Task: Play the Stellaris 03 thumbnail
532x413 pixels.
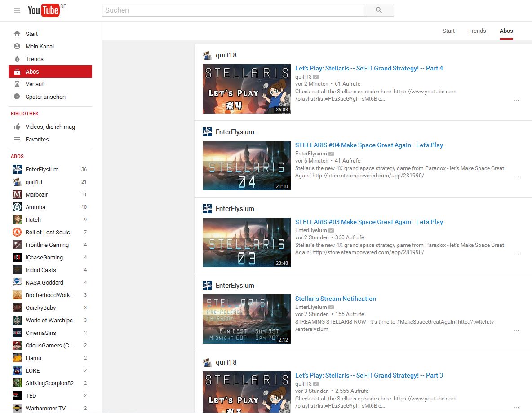Action: point(247,242)
